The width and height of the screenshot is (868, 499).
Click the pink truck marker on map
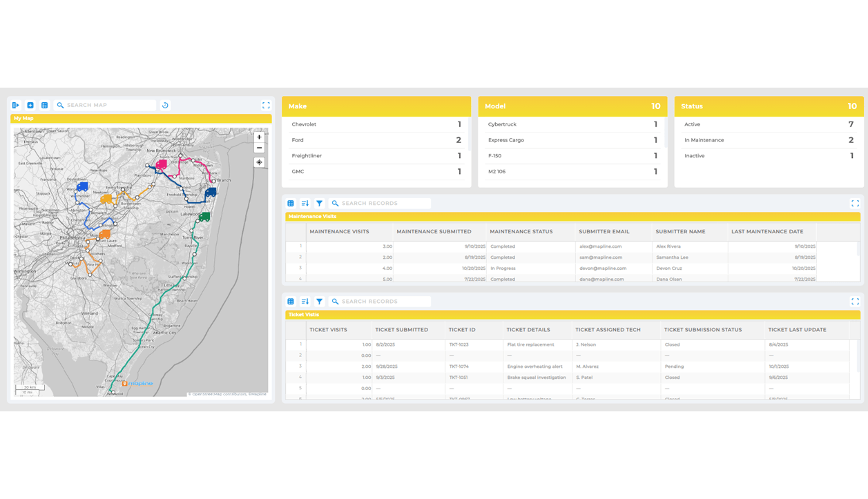tap(161, 165)
